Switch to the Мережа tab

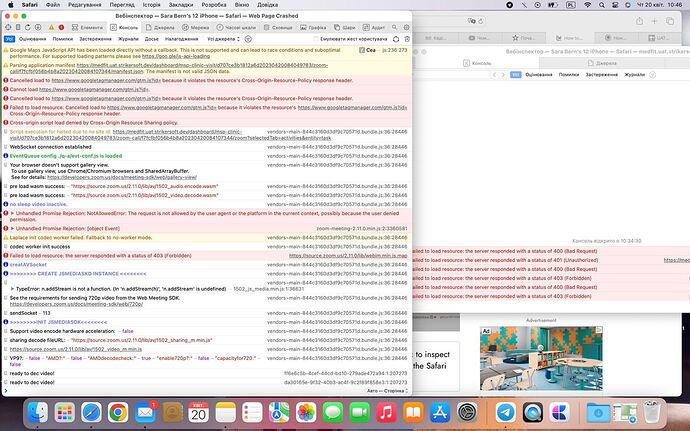click(x=196, y=27)
